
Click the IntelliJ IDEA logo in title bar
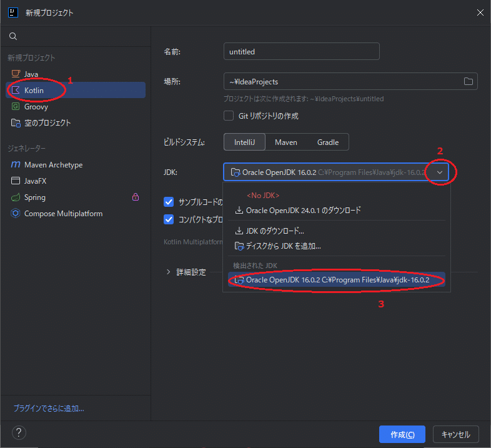13,12
